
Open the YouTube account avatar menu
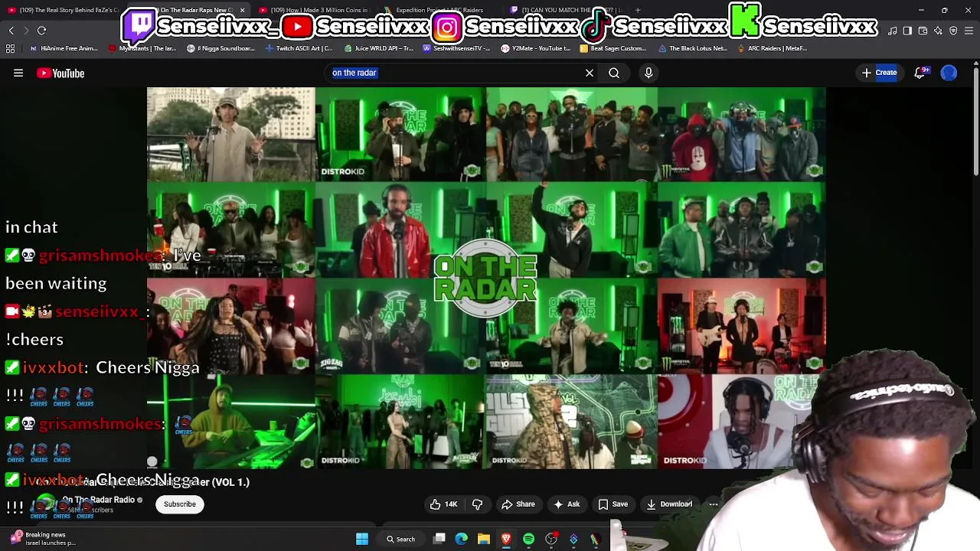pyautogui.click(x=949, y=73)
